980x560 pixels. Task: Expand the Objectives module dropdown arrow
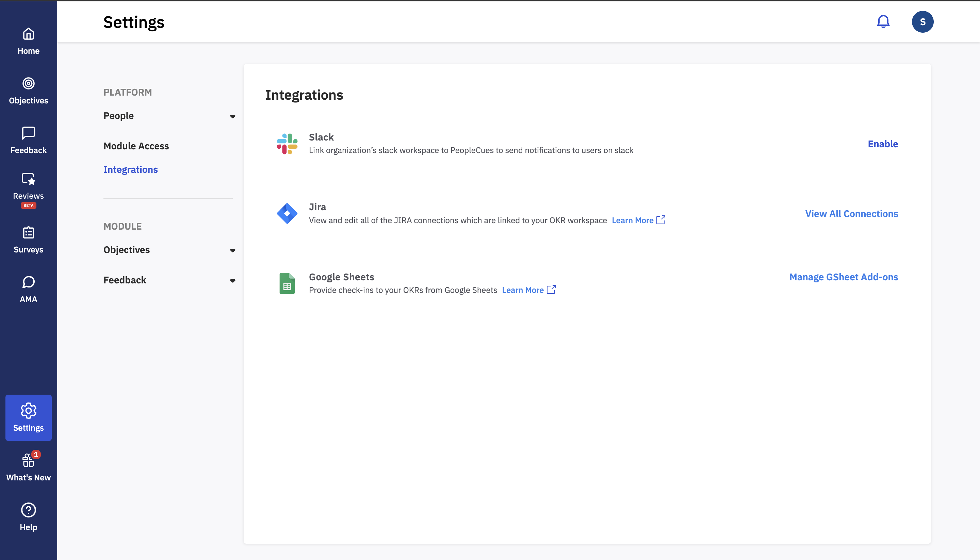(233, 251)
